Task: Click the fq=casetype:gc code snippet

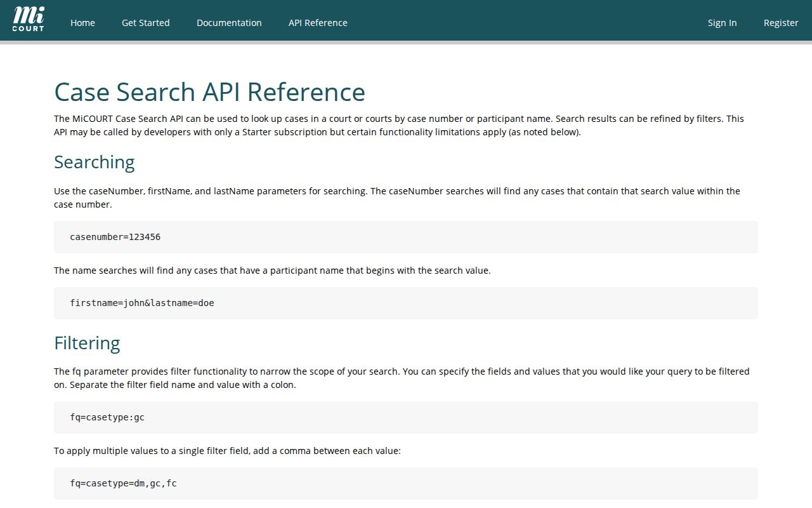Action: pos(406,417)
